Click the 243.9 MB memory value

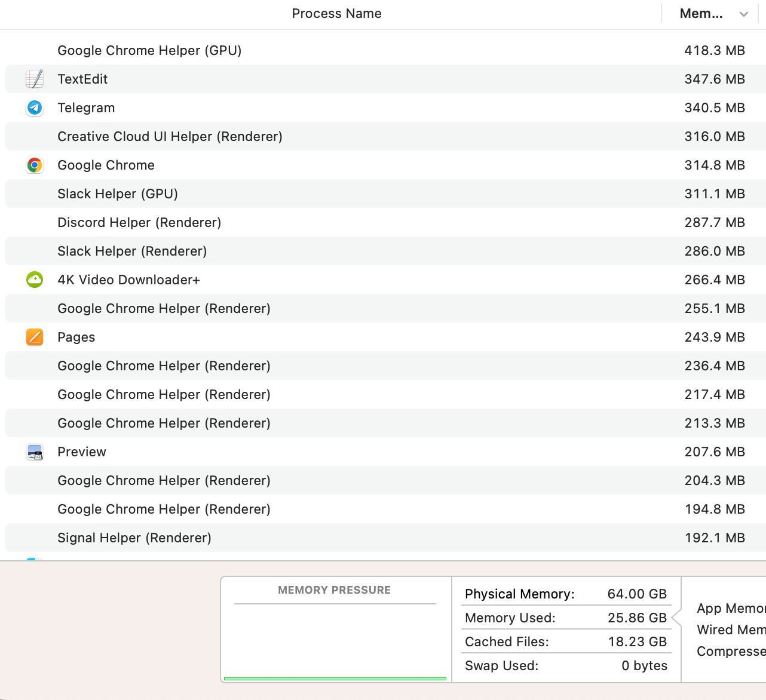click(715, 337)
